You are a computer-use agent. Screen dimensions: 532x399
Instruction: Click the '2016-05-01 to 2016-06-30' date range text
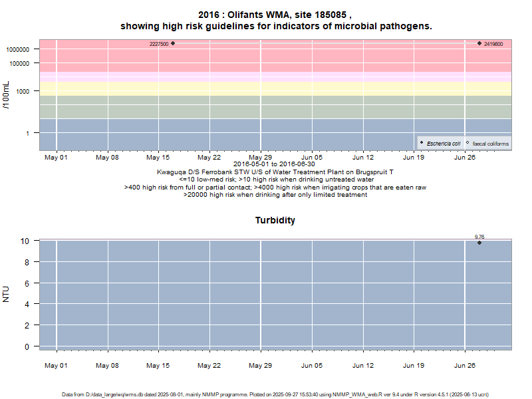[275, 164]
